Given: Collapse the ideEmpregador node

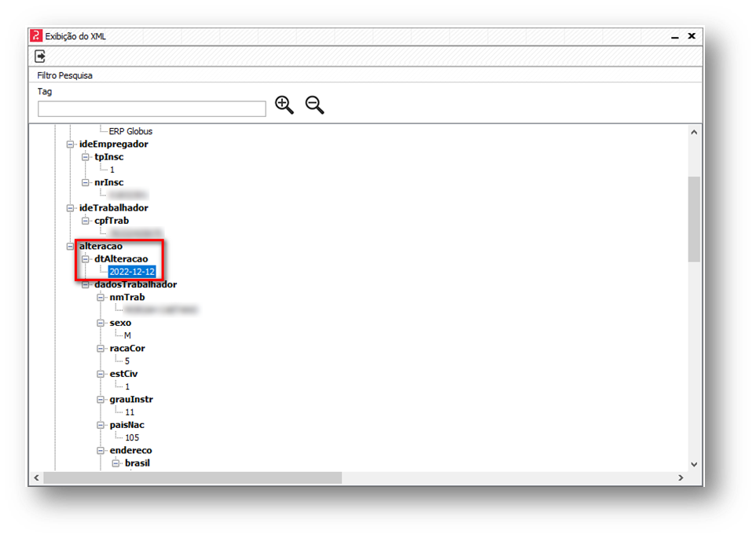Looking at the screenshot, I should click(71, 144).
